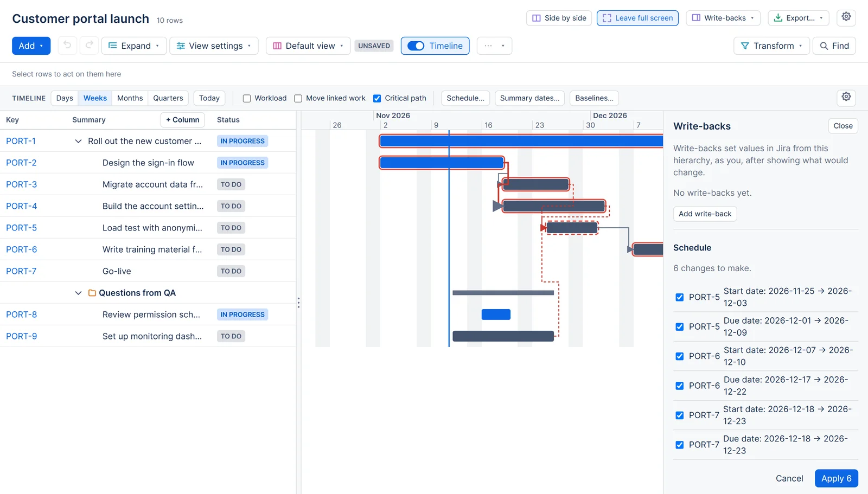Enable the Workload checkbox

coord(247,98)
